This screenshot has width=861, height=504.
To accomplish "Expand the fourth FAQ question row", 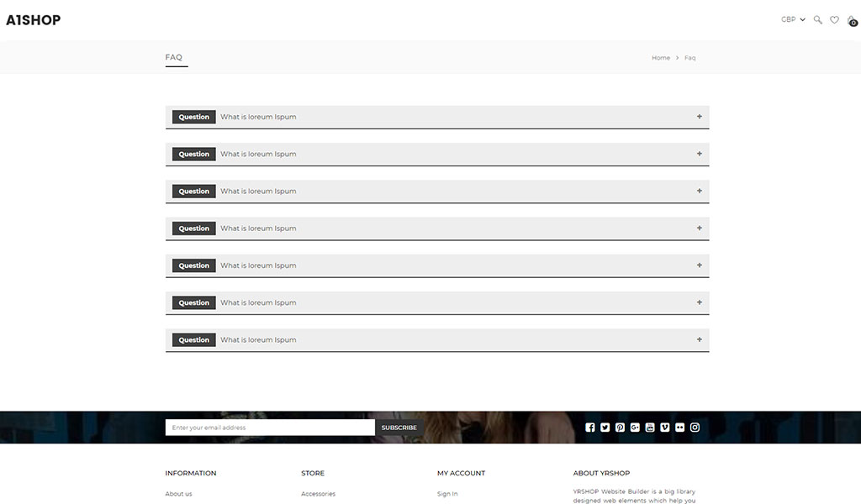I will tap(437, 228).
